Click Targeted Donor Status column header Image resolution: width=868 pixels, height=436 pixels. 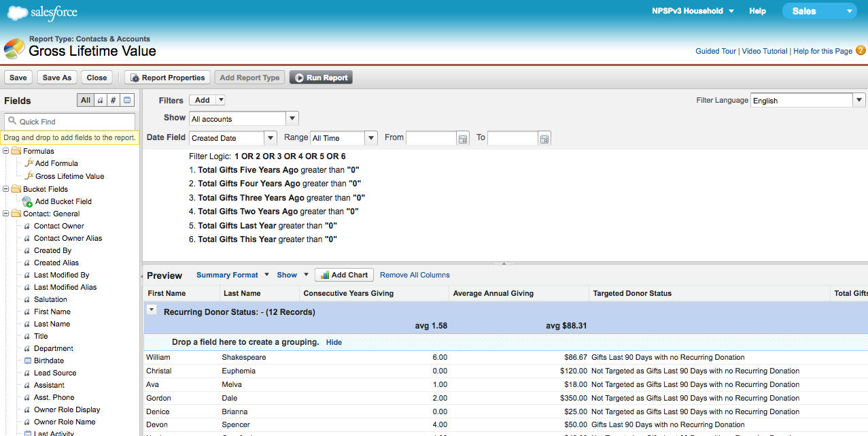709,293
